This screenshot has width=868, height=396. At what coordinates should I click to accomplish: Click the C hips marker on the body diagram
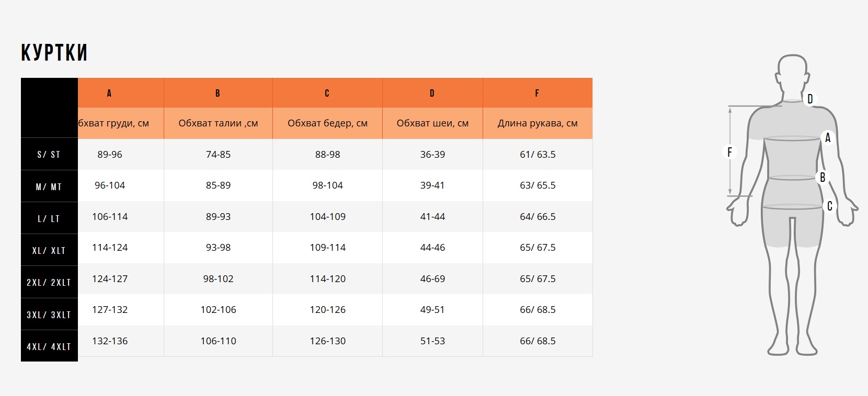pyautogui.click(x=829, y=206)
